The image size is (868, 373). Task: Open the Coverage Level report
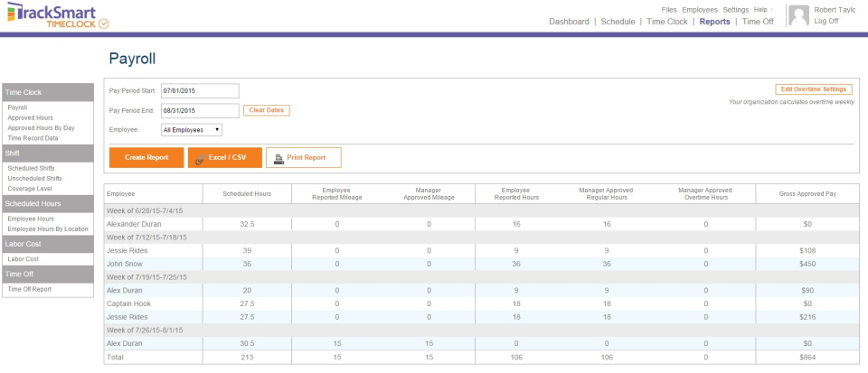pyautogui.click(x=28, y=188)
